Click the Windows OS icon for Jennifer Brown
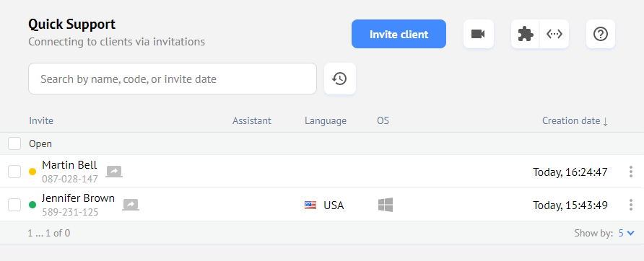 (386, 205)
